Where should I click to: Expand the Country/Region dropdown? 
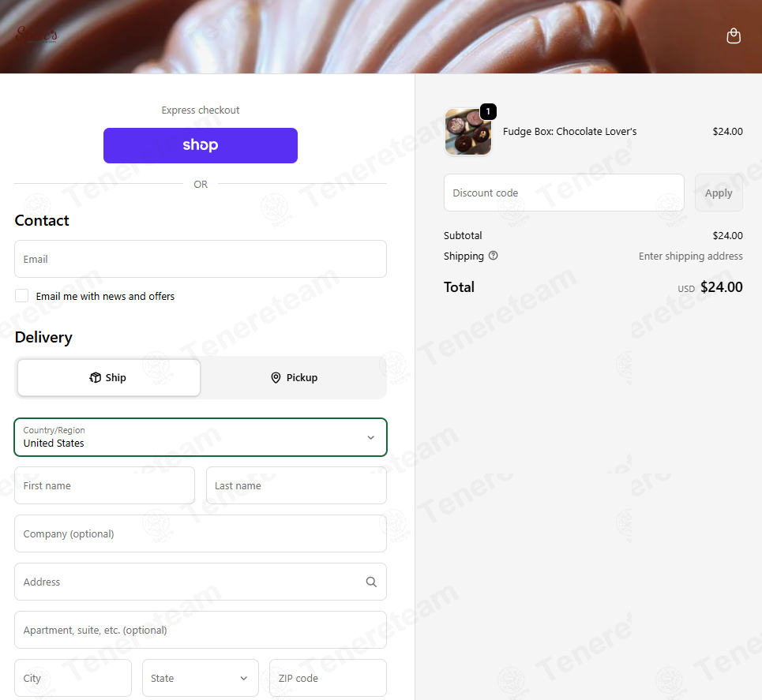click(201, 437)
